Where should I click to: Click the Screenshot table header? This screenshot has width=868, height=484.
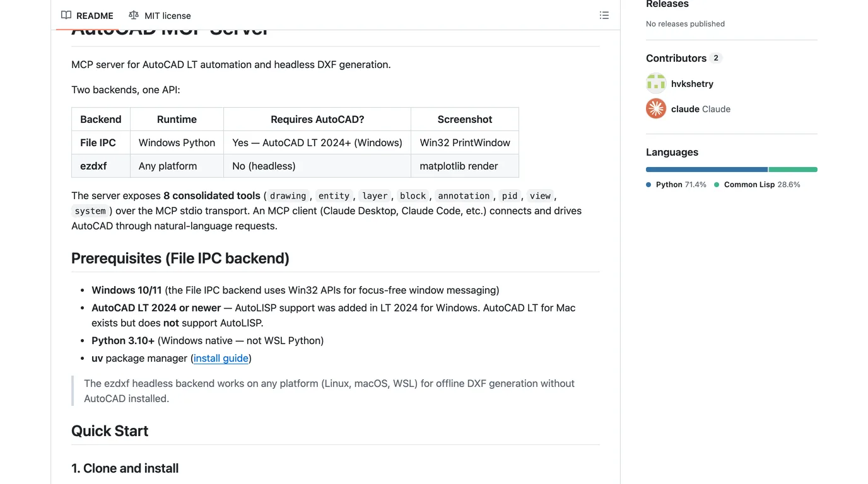pyautogui.click(x=465, y=119)
